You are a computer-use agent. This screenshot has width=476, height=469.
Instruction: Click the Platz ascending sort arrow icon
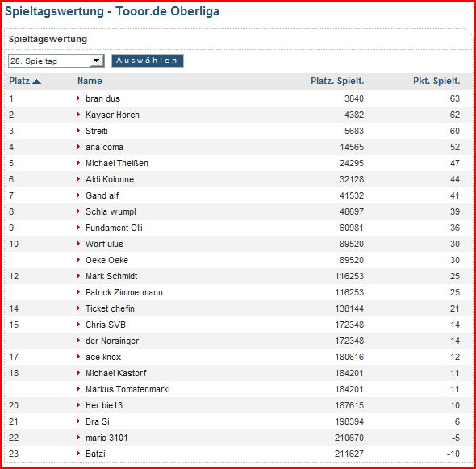point(36,82)
